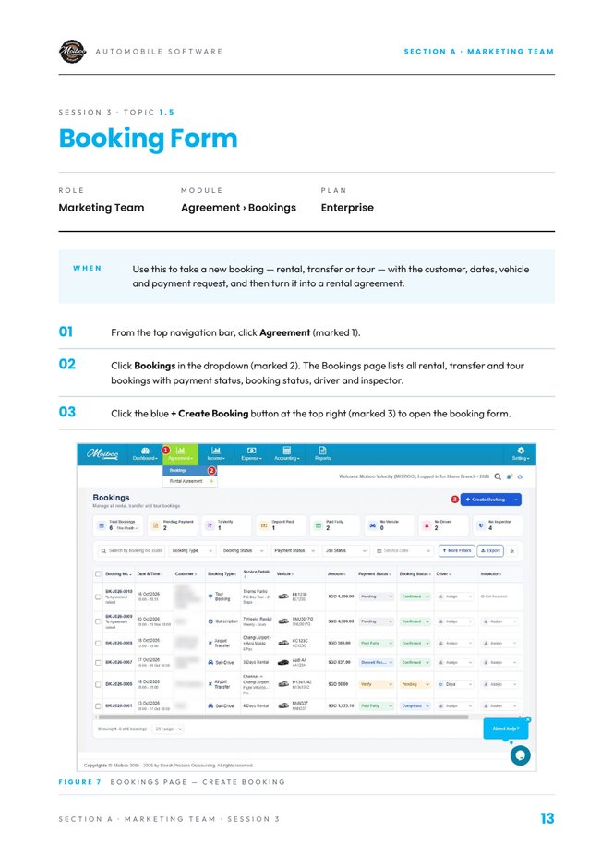The image size is (613, 868).
Task: Click the Audi A4 vehicle thumbnail
Action: point(282,662)
